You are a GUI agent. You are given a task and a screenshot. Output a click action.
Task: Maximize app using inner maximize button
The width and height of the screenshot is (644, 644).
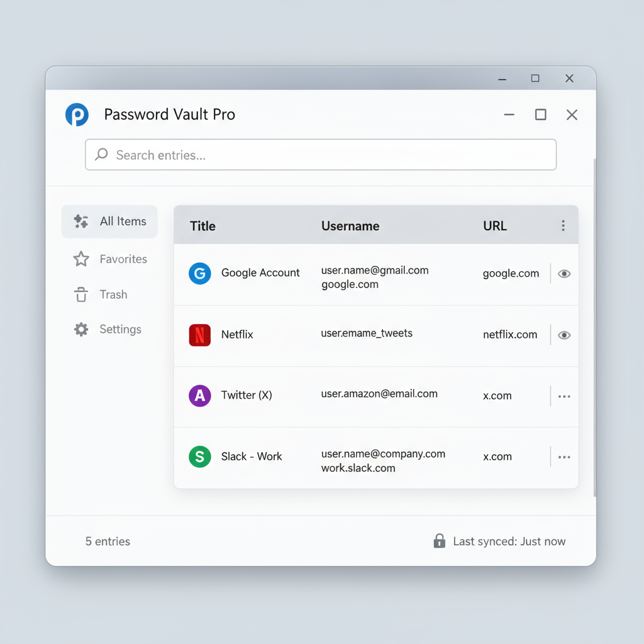pyautogui.click(x=540, y=114)
